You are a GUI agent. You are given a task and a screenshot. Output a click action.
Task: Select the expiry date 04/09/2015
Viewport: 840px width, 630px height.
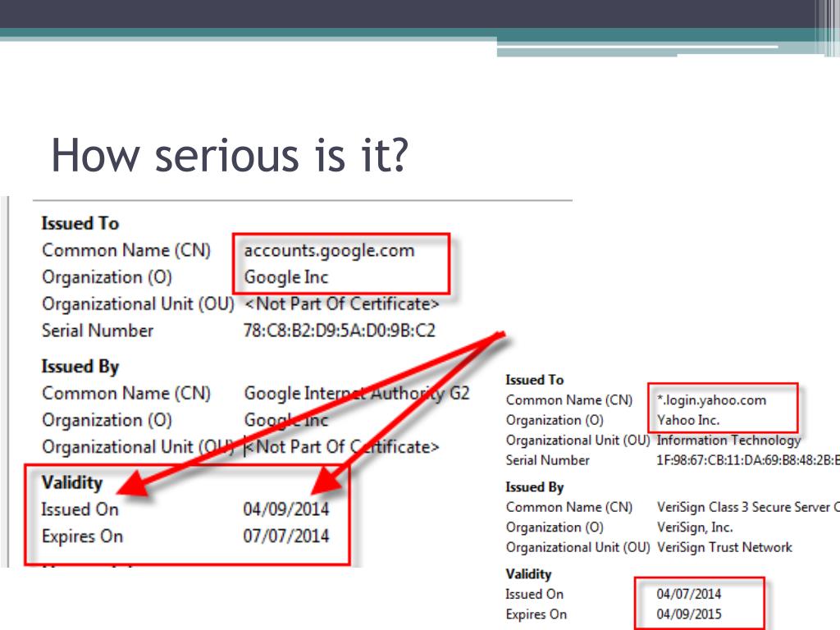(x=689, y=614)
